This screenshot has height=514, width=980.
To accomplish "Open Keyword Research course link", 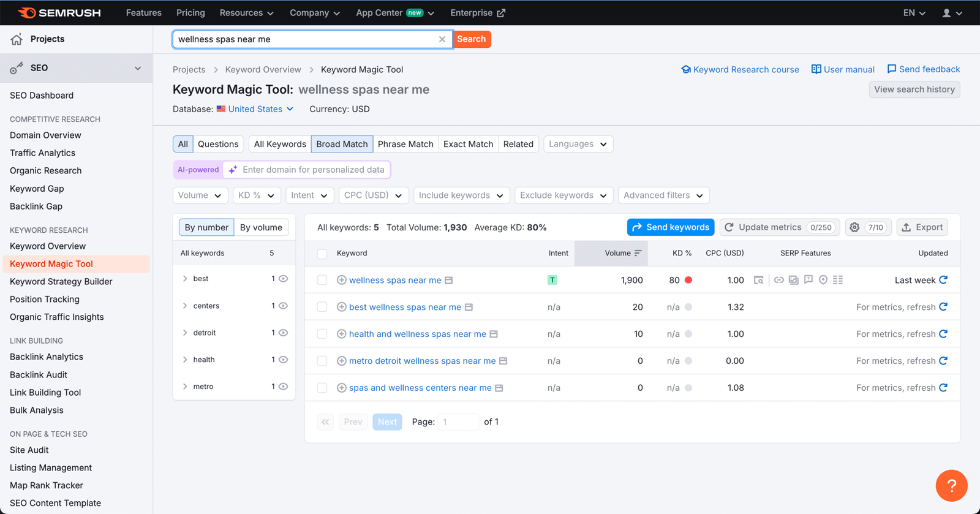I will point(740,70).
